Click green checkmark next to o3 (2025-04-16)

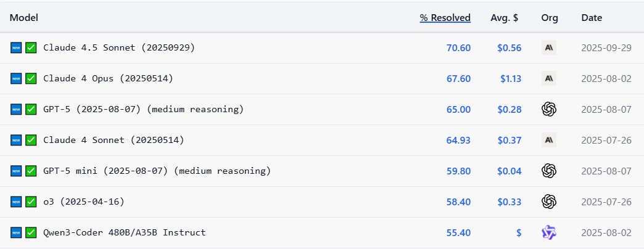tap(31, 202)
